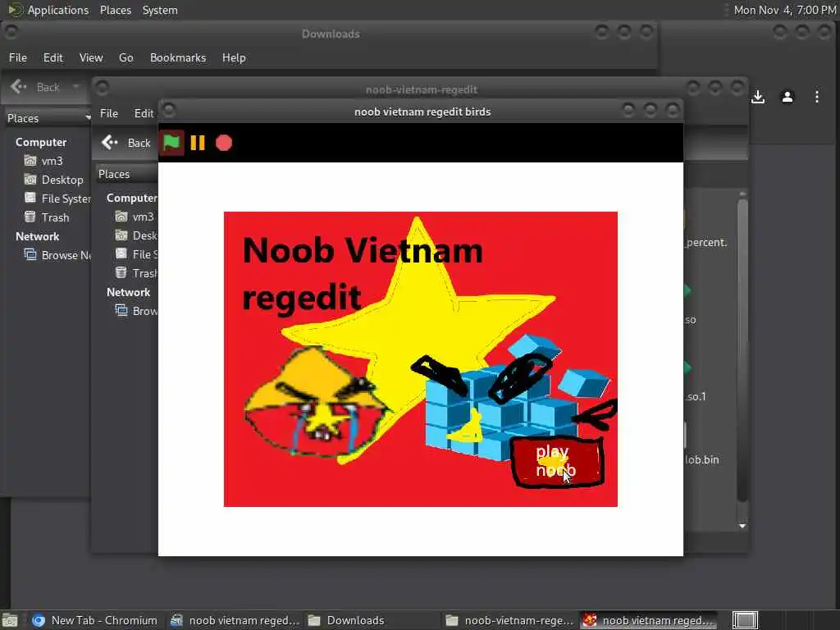Viewport: 840px width, 630px height.
Task: Click Back button in noob-vietnam-regedit window
Action: [126, 143]
